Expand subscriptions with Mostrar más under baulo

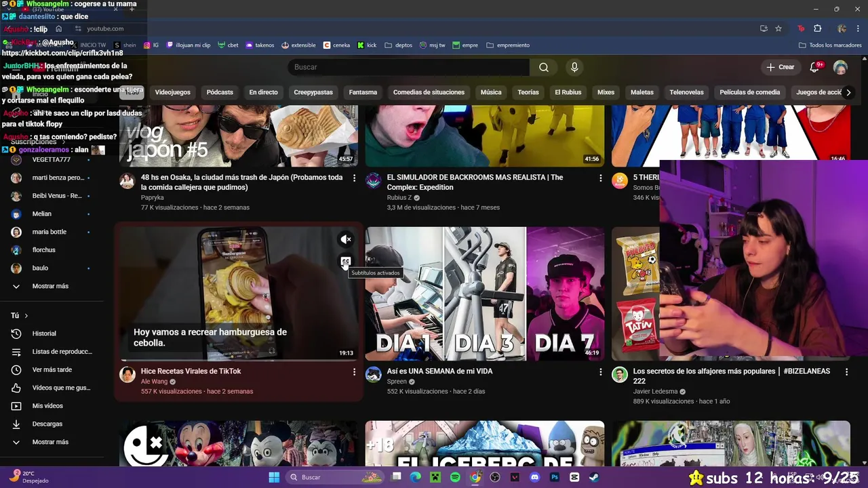(x=50, y=286)
